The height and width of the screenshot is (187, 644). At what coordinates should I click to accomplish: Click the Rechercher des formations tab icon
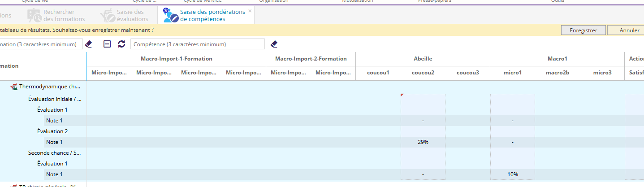point(34,15)
